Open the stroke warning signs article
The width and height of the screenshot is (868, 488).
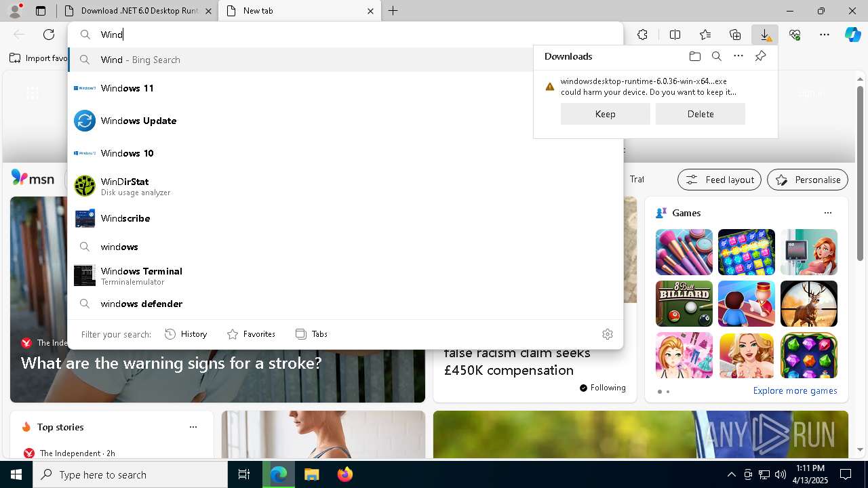[x=171, y=363]
